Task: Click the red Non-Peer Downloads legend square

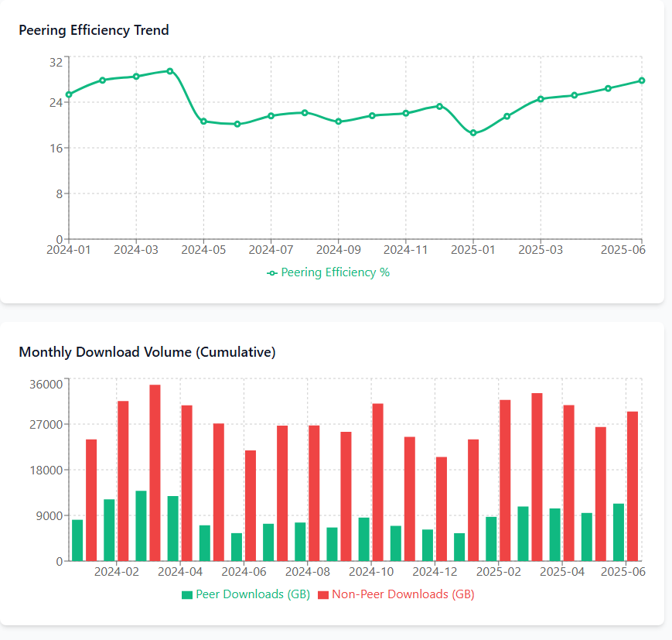Action: coord(322,595)
